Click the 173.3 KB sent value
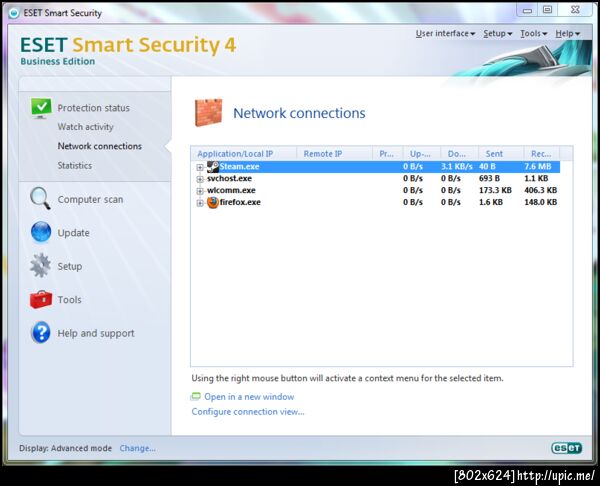 495,190
